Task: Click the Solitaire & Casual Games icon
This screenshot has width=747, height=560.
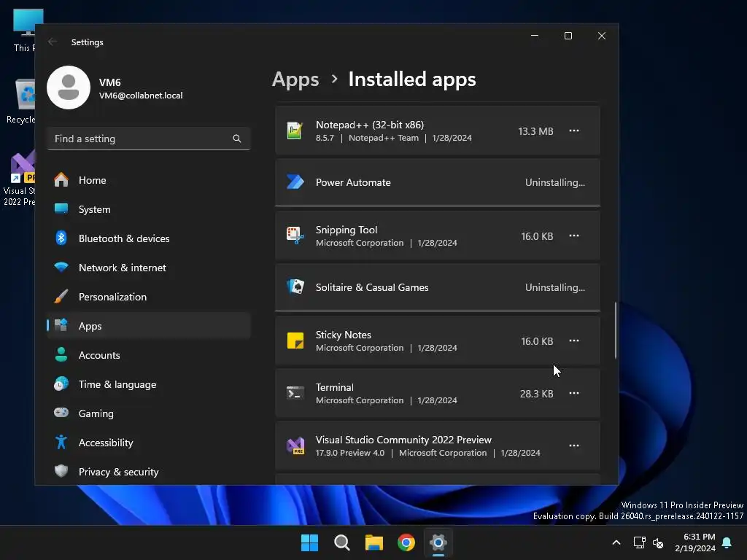Action: pyautogui.click(x=295, y=287)
